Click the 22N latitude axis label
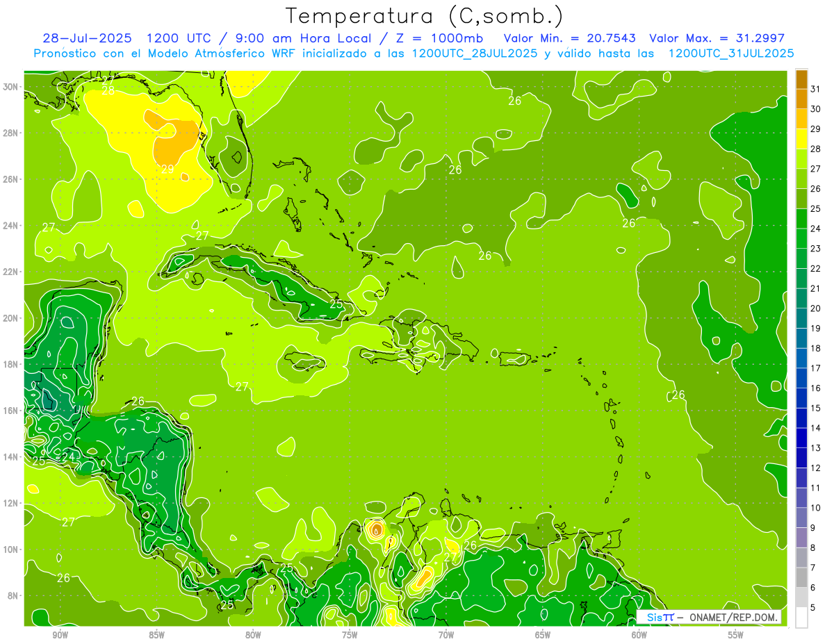The image size is (834, 644). pos(12,272)
